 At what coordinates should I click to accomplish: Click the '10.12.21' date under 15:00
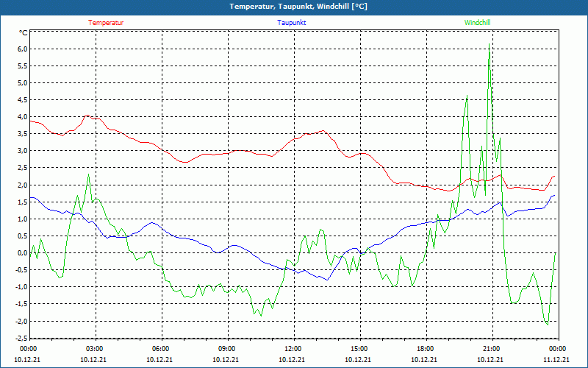pyautogui.click(x=358, y=359)
